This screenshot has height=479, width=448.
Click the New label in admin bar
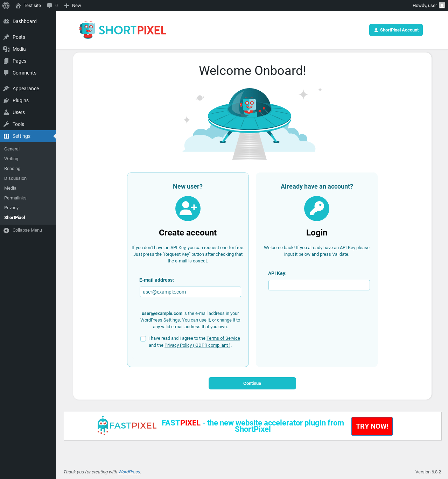click(x=77, y=6)
